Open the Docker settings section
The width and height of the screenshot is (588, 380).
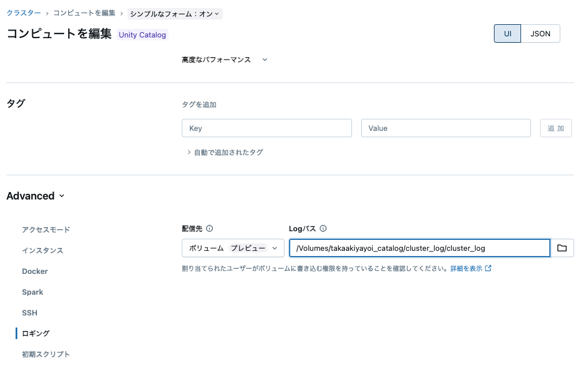pos(35,271)
